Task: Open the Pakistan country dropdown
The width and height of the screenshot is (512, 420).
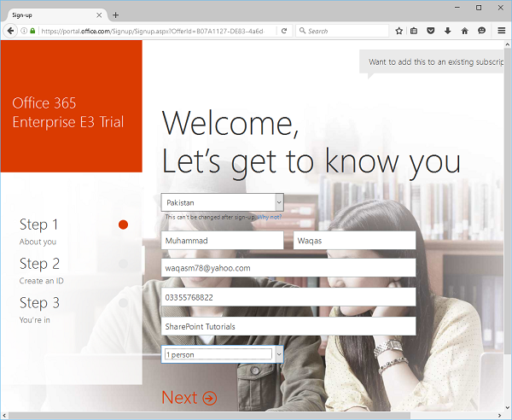Action: 223,202
